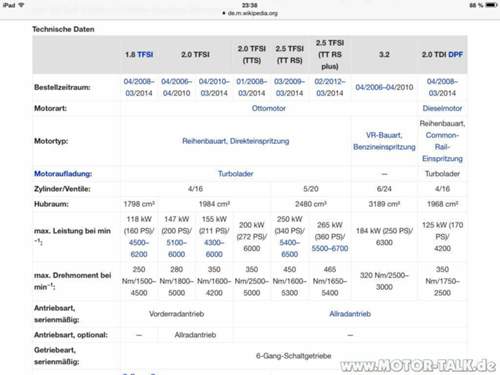Select the 350 Nm/1750–2500 torque cell
Viewport: 500px width, 375px height.
tap(442, 281)
